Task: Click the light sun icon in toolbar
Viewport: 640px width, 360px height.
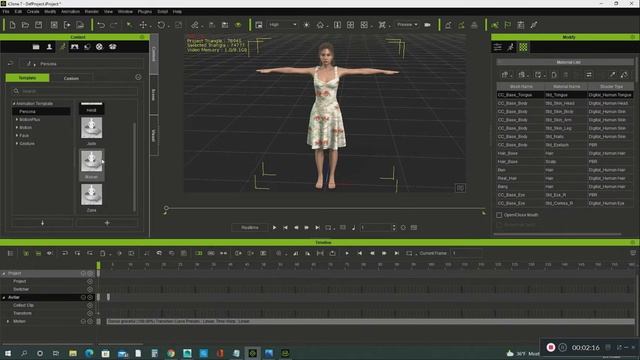Action: tap(307, 25)
